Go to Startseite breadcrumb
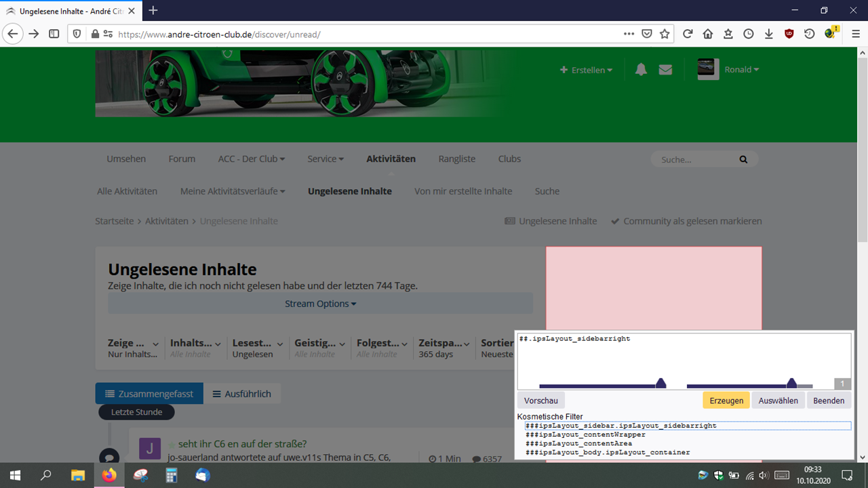The height and width of the screenshot is (488, 868). click(x=115, y=221)
